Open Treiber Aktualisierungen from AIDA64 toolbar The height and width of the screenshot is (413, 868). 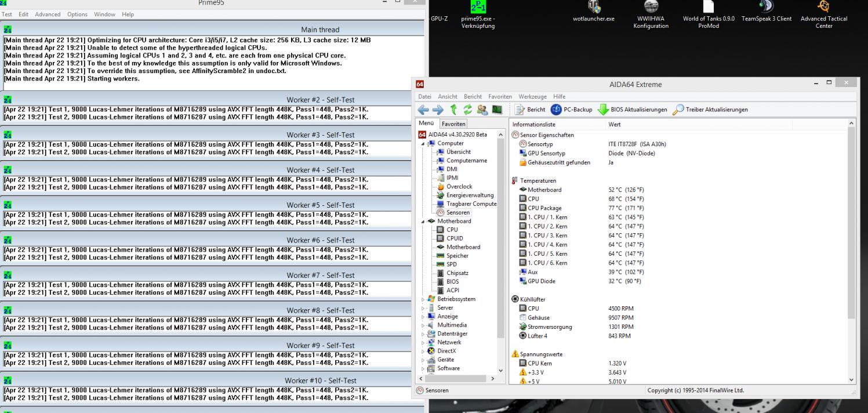[710, 110]
